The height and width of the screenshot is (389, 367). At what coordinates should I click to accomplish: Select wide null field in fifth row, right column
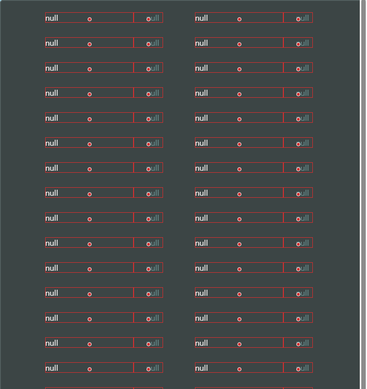239,118
